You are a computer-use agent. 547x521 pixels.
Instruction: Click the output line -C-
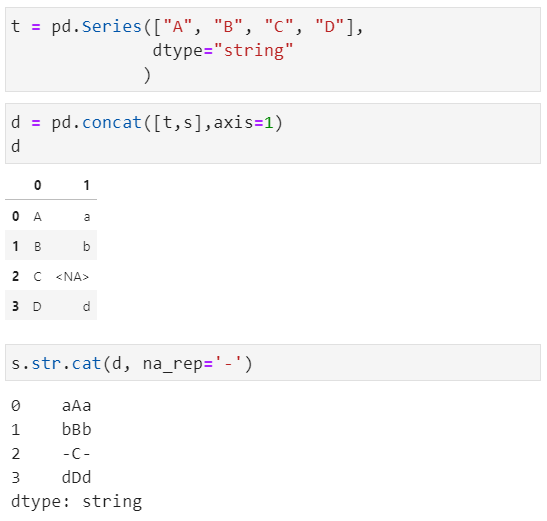click(x=77, y=454)
